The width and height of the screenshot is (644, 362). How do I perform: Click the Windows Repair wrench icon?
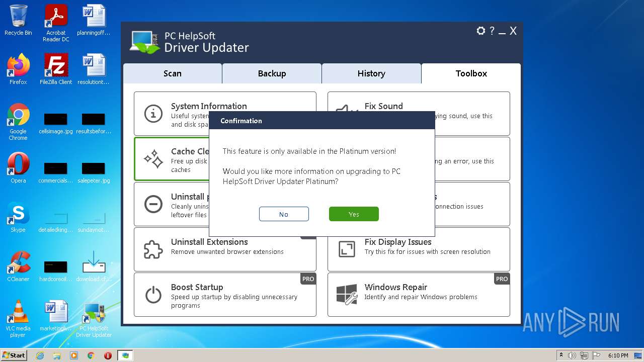pos(347,295)
